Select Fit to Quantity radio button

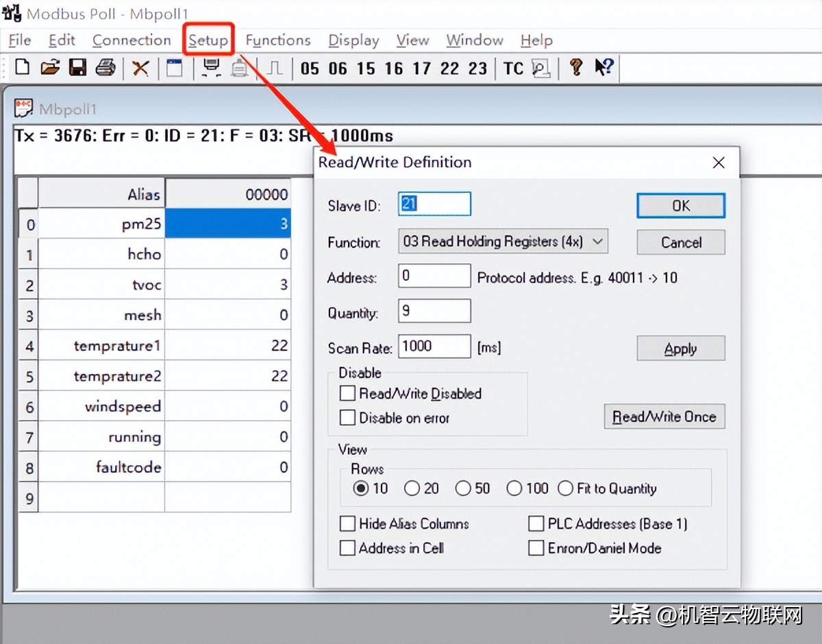[x=566, y=488]
